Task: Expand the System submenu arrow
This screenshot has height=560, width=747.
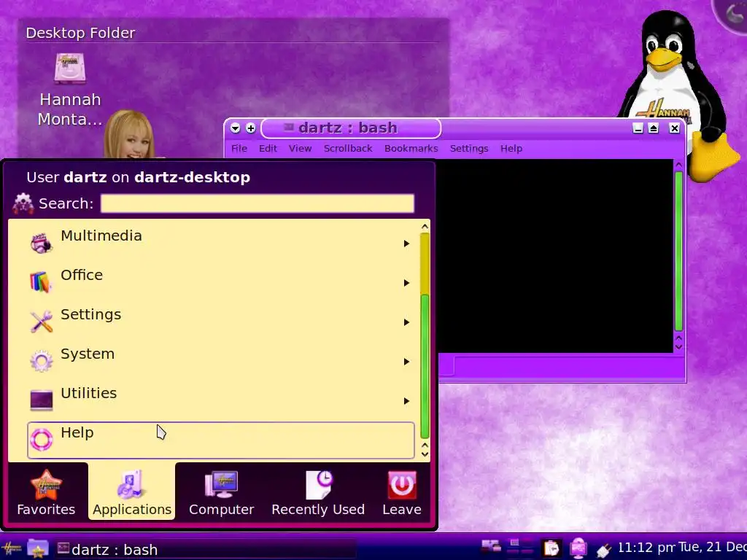Action: [406, 362]
